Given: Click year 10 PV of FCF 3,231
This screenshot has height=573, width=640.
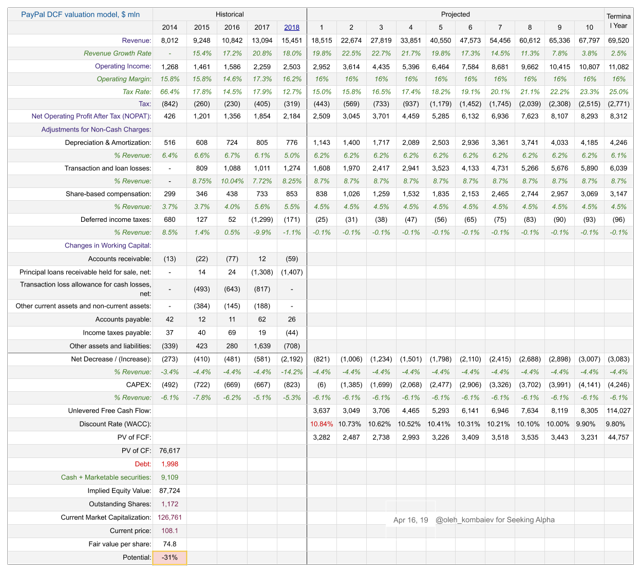Looking at the screenshot, I should (x=589, y=437).
